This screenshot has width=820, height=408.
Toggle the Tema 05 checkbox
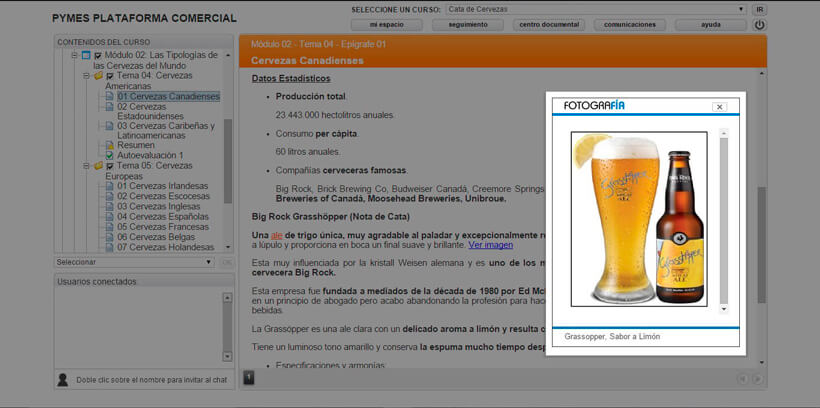pyautogui.click(x=110, y=166)
